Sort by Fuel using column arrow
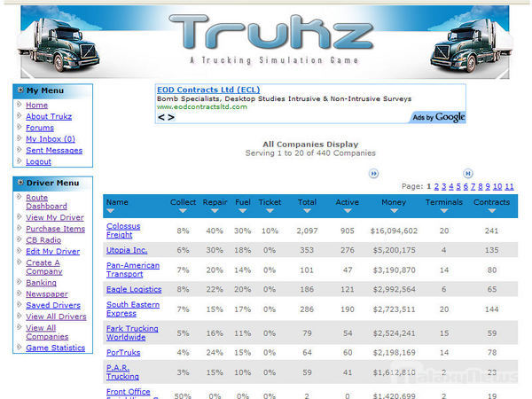The width and height of the screenshot is (532, 399). (241, 211)
